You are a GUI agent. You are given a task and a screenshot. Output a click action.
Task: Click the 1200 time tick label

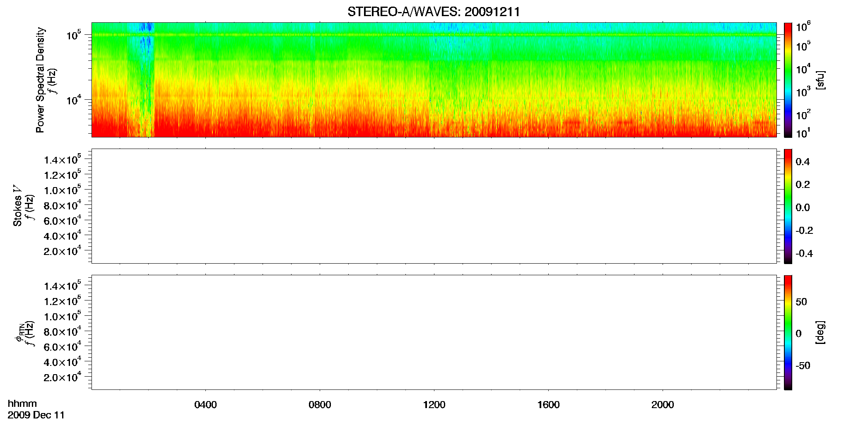click(434, 405)
